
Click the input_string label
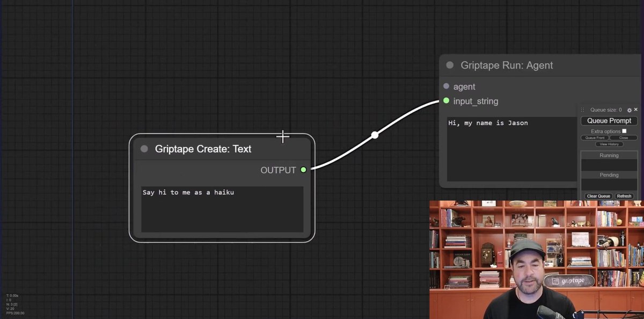[x=475, y=102]
